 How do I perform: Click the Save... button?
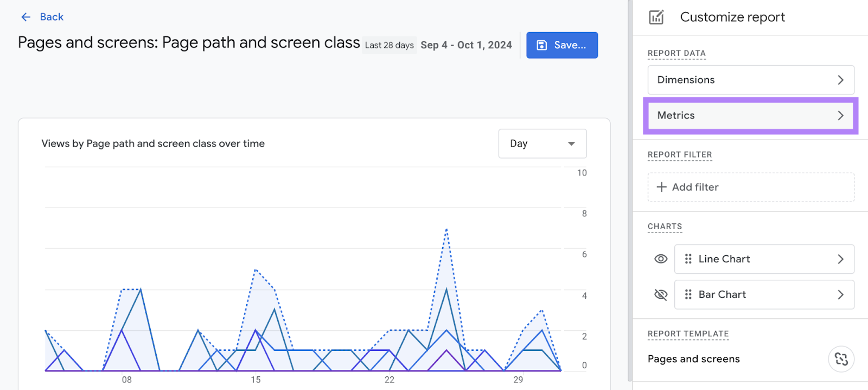click(x=562, y=45)
